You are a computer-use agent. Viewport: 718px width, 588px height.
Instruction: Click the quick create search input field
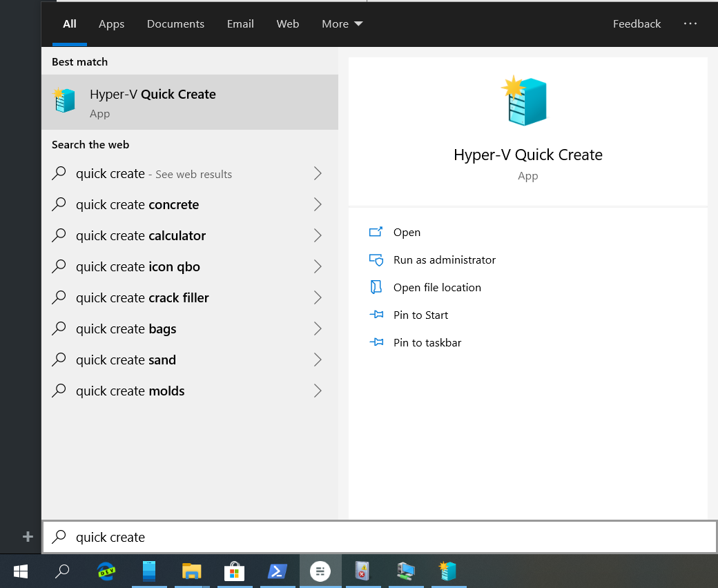click(380, 537)
